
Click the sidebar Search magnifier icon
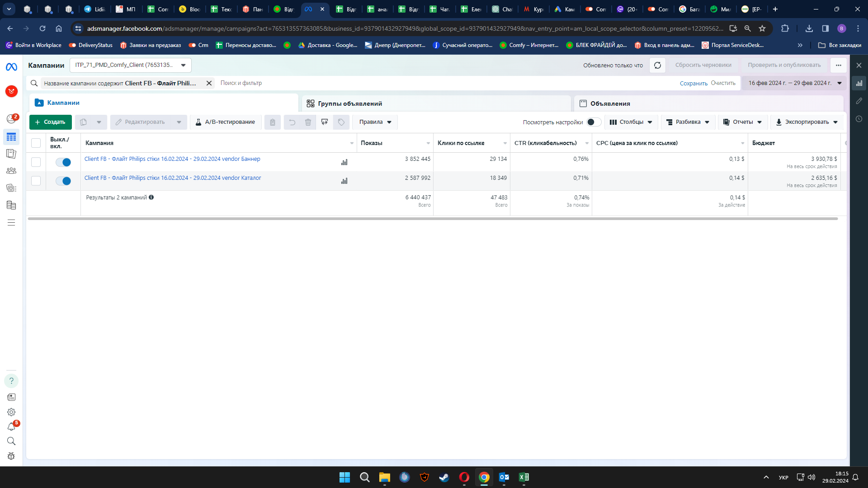tap(11, 441)
